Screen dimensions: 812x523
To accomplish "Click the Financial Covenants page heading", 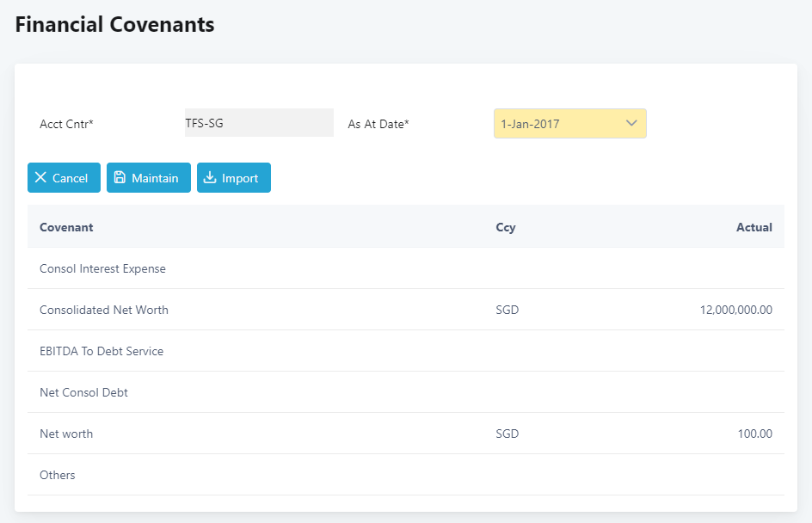I will pyautogui.click(x=114, y=24).
